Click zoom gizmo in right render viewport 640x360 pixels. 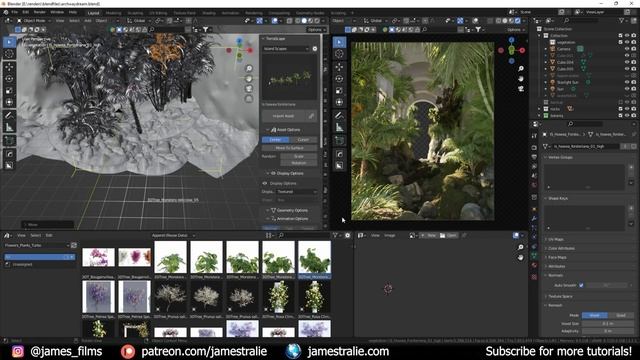click(x=521, y=68)
